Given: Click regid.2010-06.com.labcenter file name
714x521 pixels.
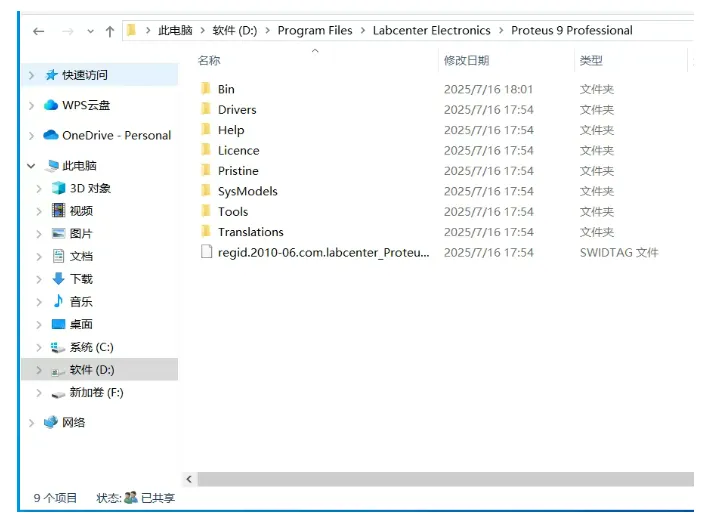Looking at the screenshot, I should [x=323, y=252].
